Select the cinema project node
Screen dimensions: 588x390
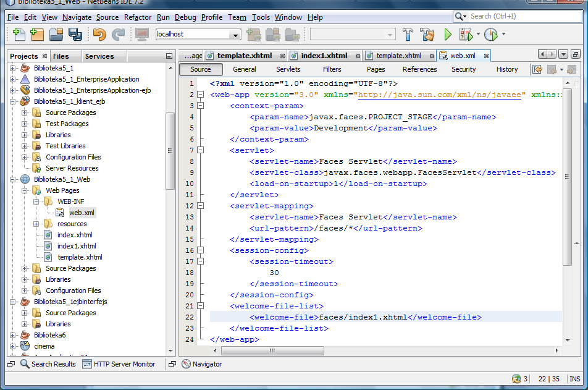[x=44, y=346]
